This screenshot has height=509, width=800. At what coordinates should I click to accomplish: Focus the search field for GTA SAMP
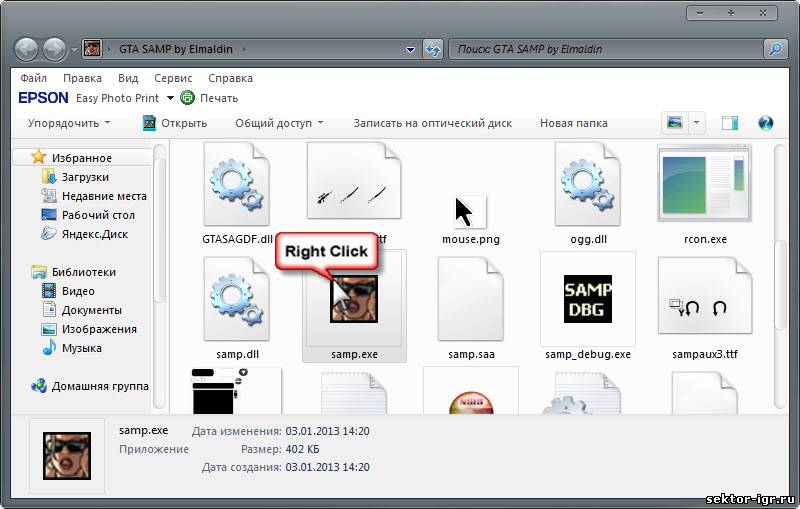[606, 49]
